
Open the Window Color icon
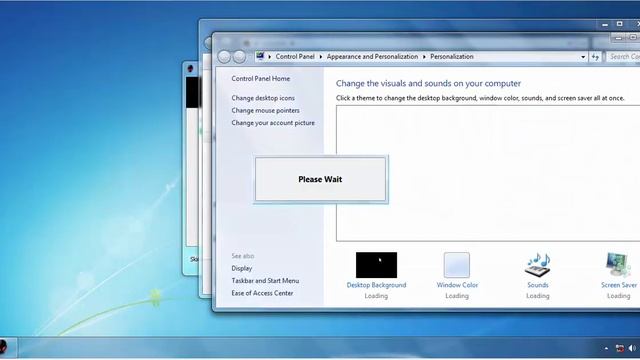pyautogui.click(x=457, y=265)
